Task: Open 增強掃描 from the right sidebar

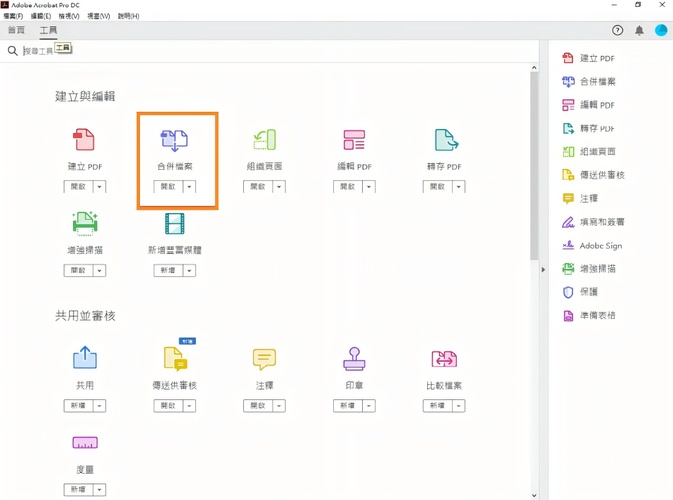Action: point(589,269)
